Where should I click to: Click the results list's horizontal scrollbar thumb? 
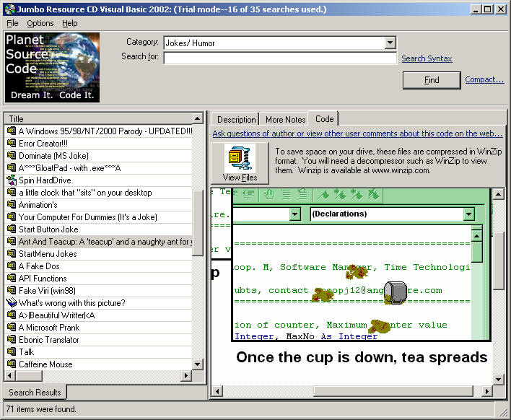pyautogui.click(x=29, y=375)
